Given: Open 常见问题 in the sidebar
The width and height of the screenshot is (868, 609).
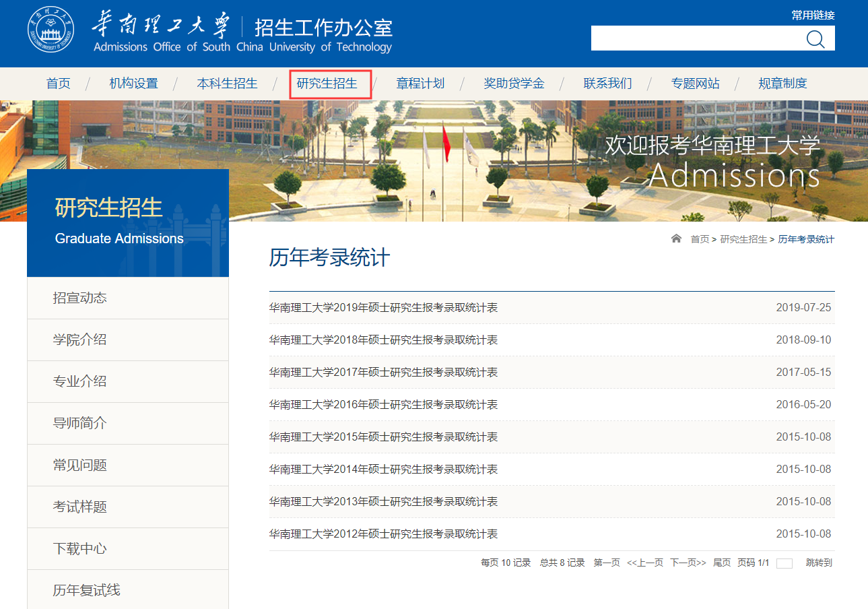Looking at the screenshot, I should click(128, 465).
